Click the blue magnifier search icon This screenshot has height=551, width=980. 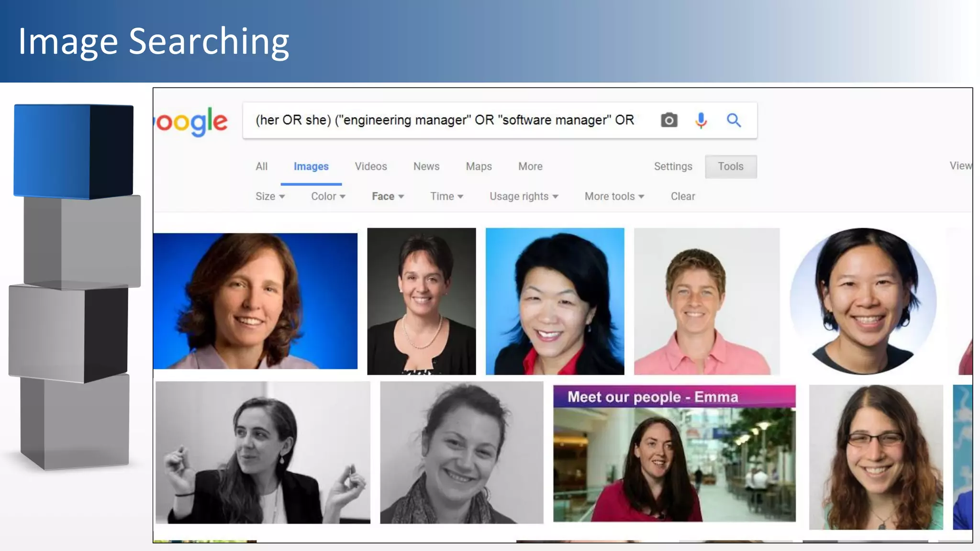click(x=734, y=120)
